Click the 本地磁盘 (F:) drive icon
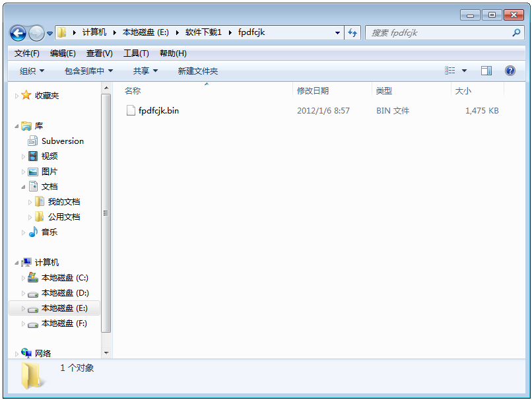 click(33, 324)
